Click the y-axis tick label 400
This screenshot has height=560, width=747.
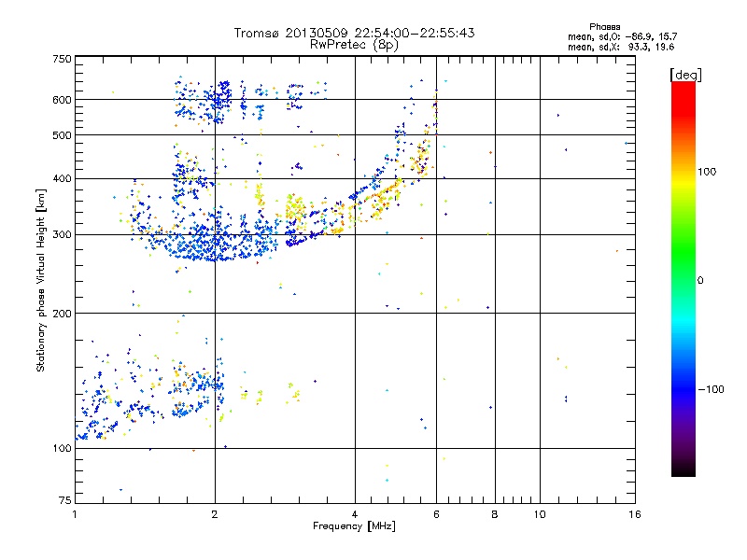[x=63, y=178]
